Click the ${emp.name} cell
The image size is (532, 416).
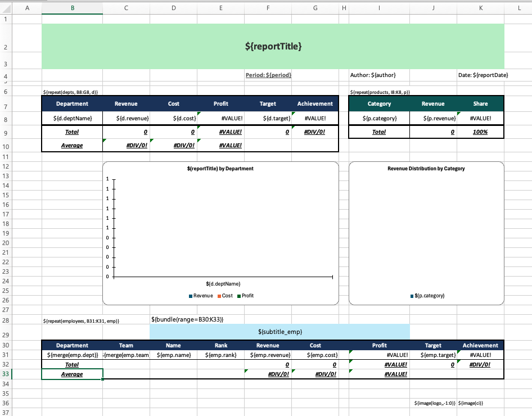173,355
